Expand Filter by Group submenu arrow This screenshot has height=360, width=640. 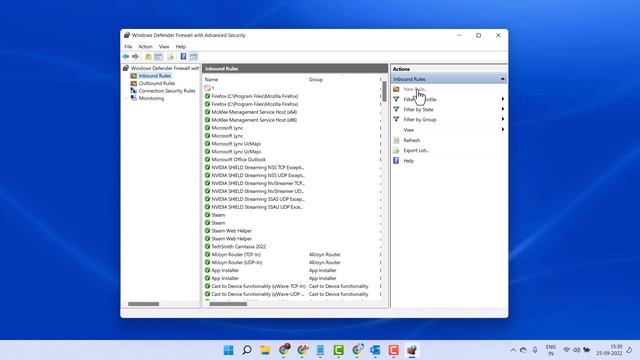pyautogui.click(x=502, y=119)
